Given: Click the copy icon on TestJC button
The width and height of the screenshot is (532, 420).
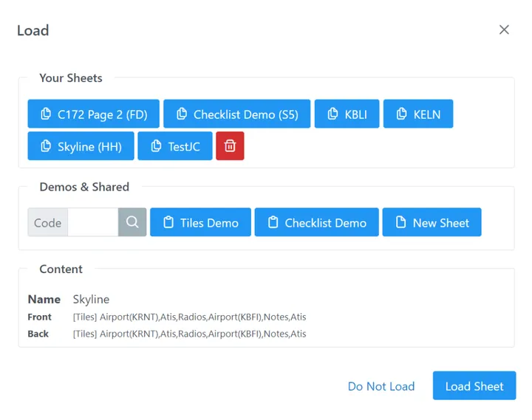Looking at the screenshot, I should 156,146.
